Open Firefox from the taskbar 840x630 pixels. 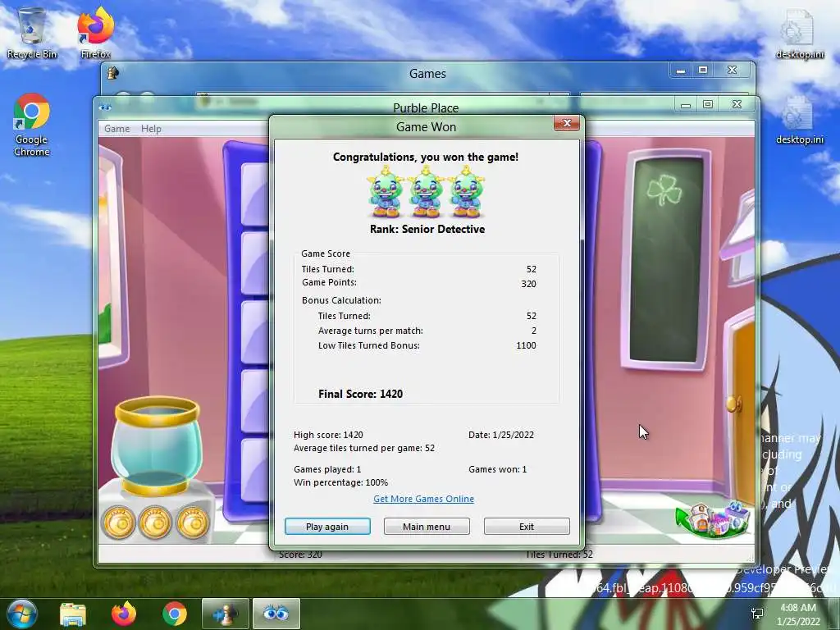124,614
